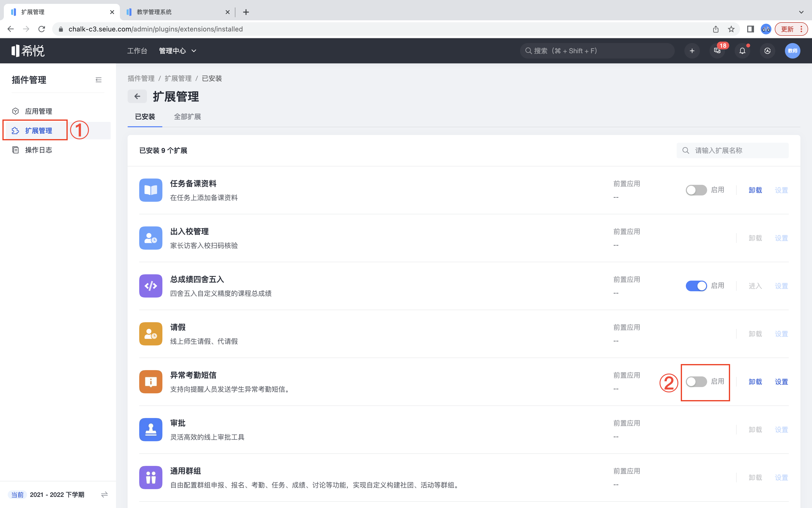Click 扩展管理 in the breadcrumb

pos(178,78)
